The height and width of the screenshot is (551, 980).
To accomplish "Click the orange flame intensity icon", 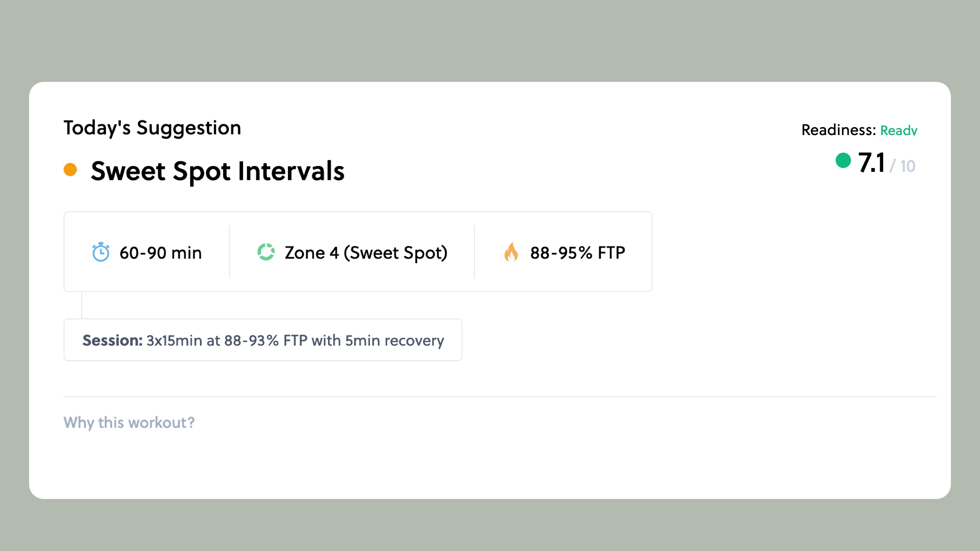I will point(511,252).
